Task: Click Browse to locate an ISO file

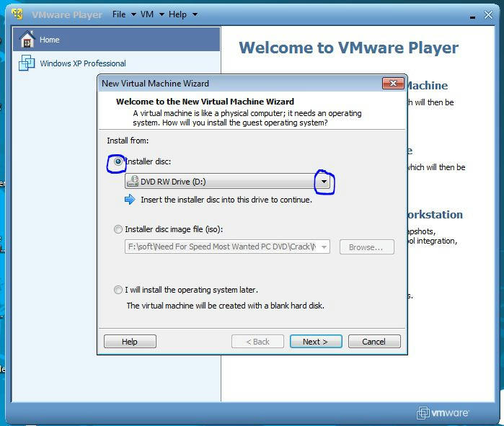Action: coord(366,247)
